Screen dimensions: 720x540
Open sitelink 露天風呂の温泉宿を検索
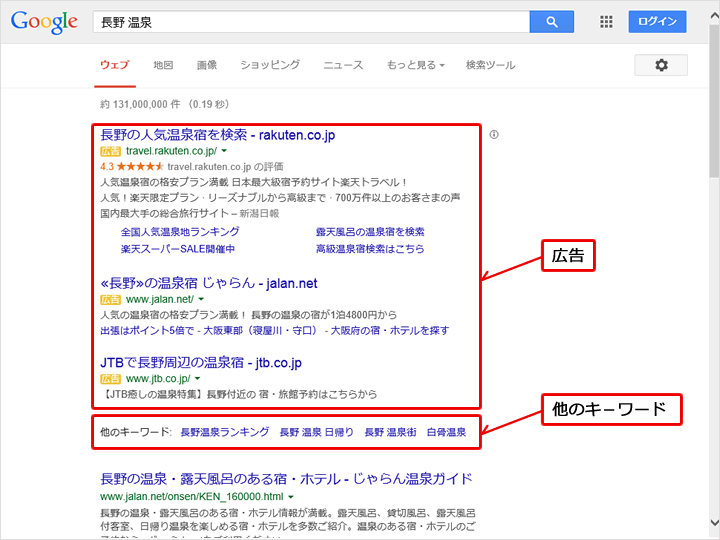tap(370, 231)
